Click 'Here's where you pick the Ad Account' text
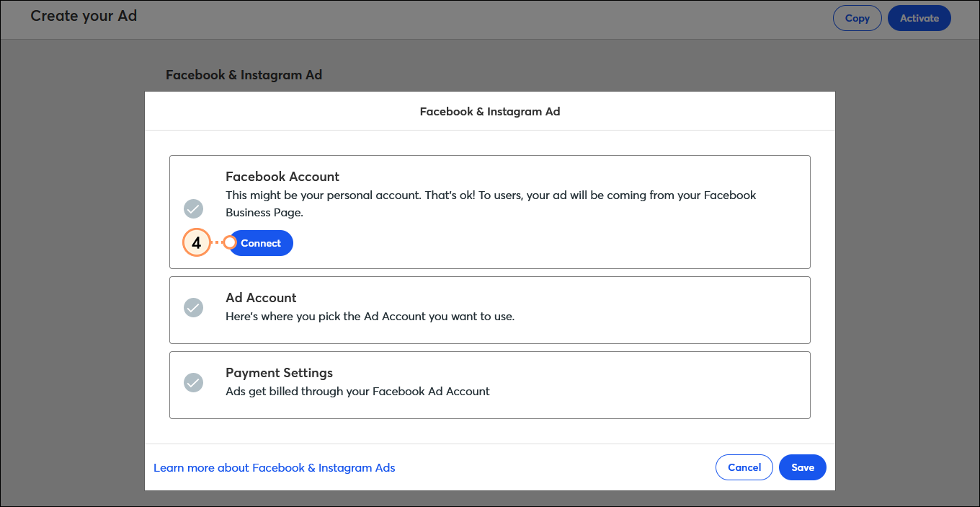Viewport: 980px width, 507px height. point(370,317)
